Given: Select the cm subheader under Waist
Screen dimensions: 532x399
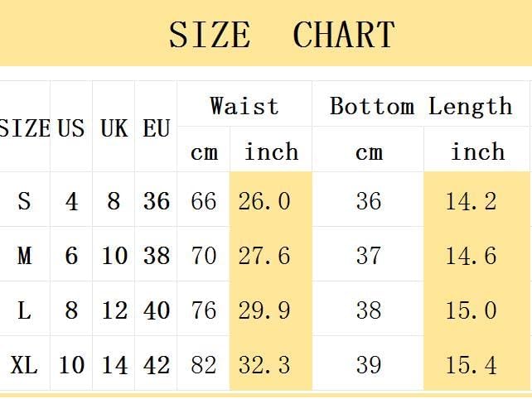Looking at the screenshot, I should [204, 152].
